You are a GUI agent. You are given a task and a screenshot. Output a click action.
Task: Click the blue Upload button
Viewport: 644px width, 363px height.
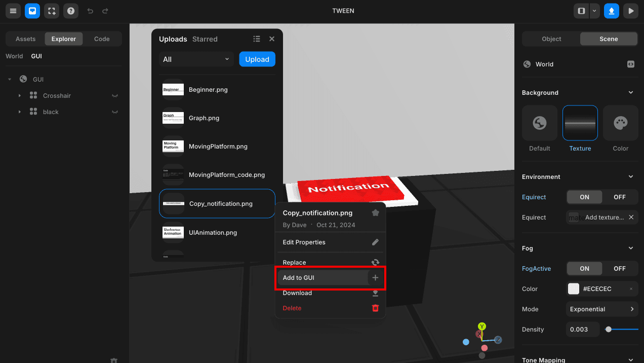[257, 59]
